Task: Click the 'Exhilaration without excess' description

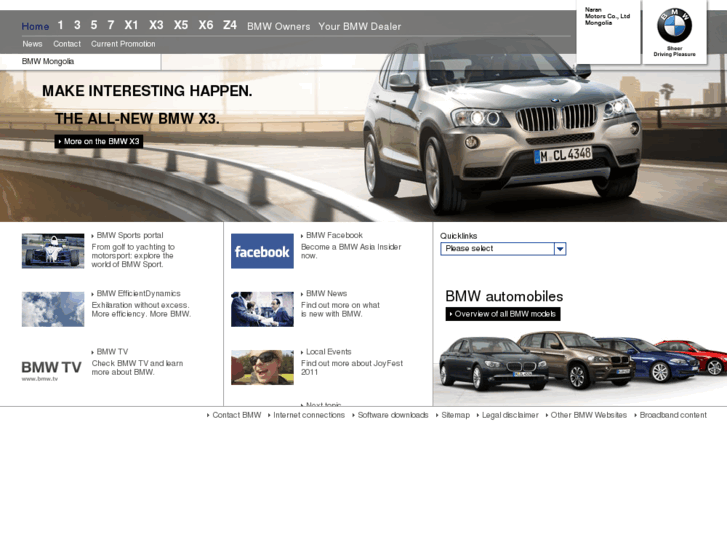Action: (x=141, y=309)
